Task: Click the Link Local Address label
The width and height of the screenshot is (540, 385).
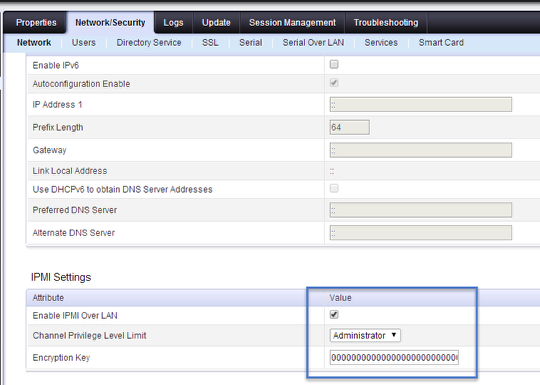Action: 70,171
